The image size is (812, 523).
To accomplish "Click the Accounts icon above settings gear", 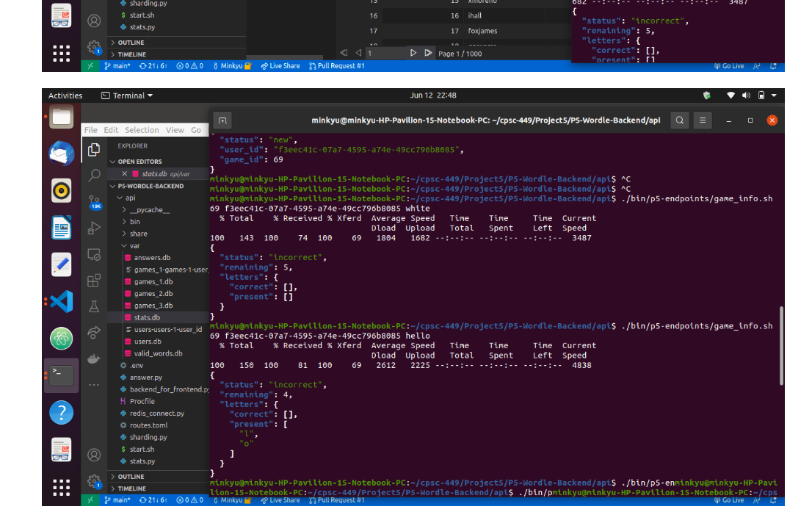I will [x=94, y=454].
